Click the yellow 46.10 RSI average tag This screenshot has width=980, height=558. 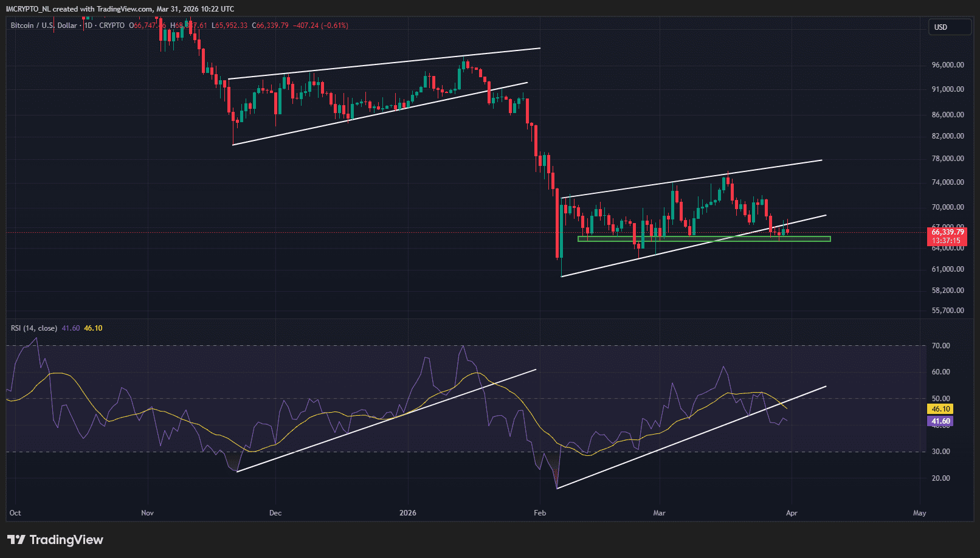pyautogui.click(x=940, y=409)
